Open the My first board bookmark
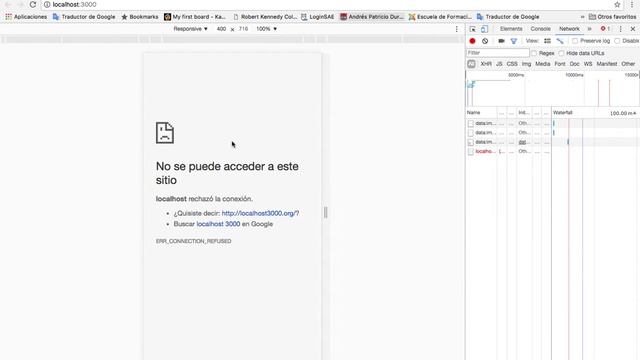 click(195, 17)
